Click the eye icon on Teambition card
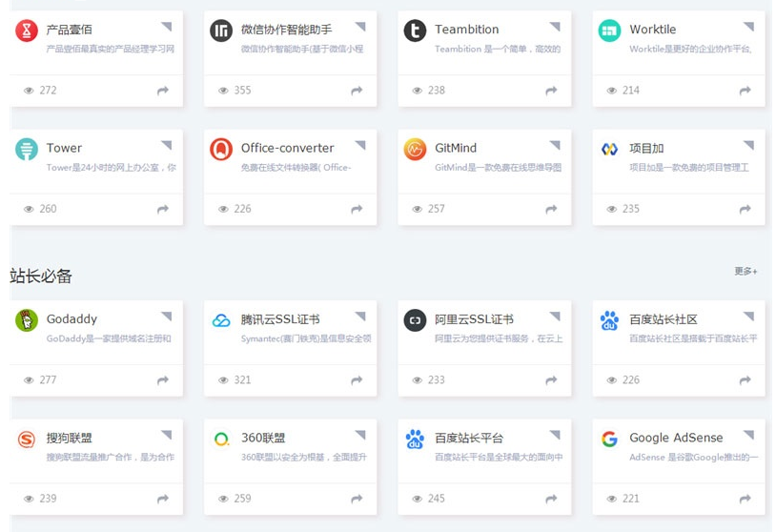 418,91
